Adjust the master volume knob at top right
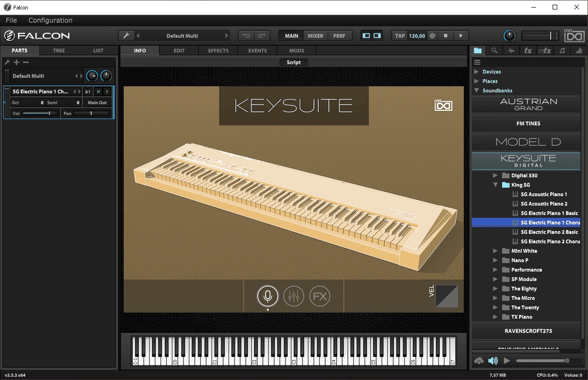 point(509,36)
